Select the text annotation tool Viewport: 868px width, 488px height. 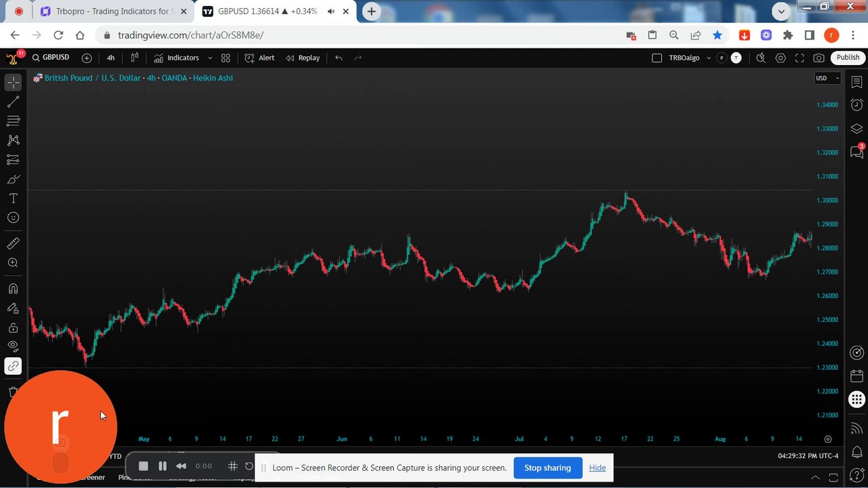[x=13, y=199]
